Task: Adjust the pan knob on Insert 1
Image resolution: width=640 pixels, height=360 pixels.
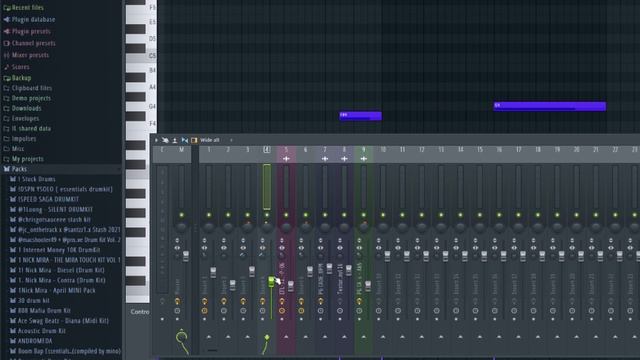Action: pyautogui.click(x=209, y=227)
